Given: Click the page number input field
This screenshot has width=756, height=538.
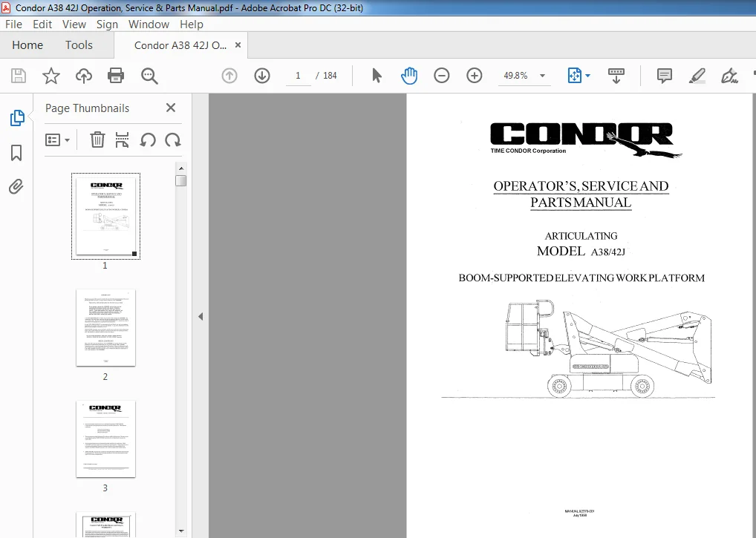Looking at the screenshot, I should tap(298, 76).
